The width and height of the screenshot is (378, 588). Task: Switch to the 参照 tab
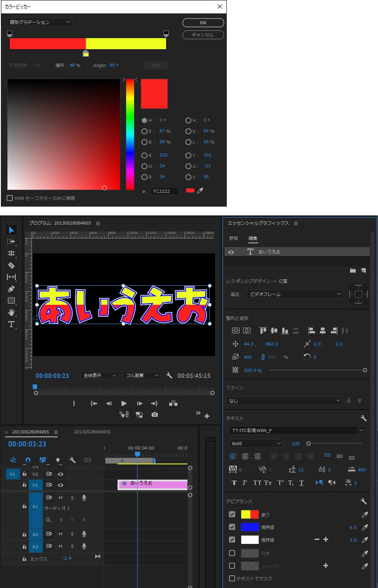pyautogui.click(x=234, y=239)
